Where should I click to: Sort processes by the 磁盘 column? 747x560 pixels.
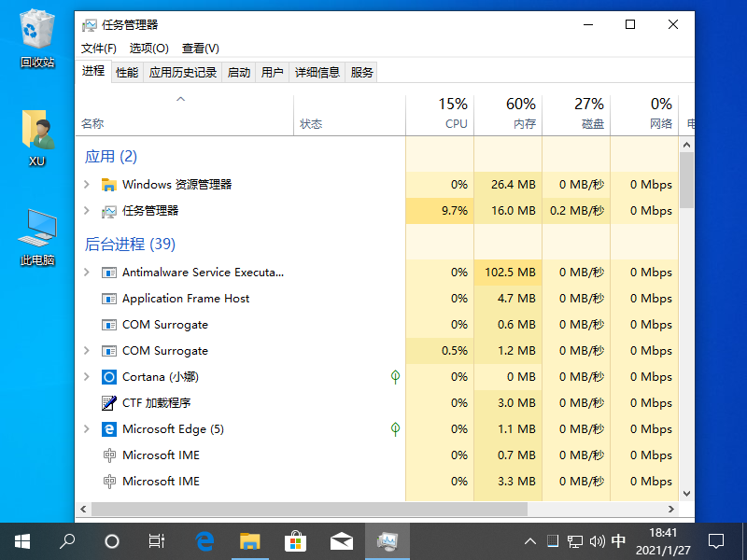(576, 116)
